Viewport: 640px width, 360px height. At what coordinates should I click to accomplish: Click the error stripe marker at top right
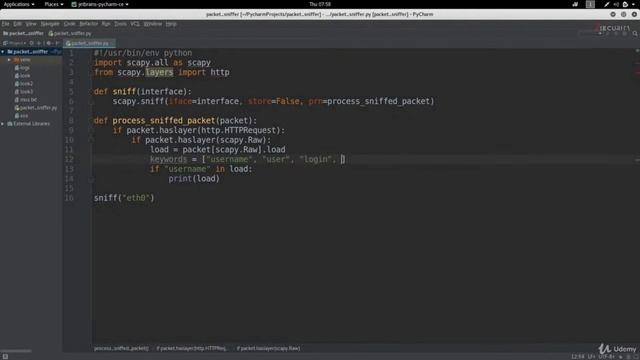637,51
